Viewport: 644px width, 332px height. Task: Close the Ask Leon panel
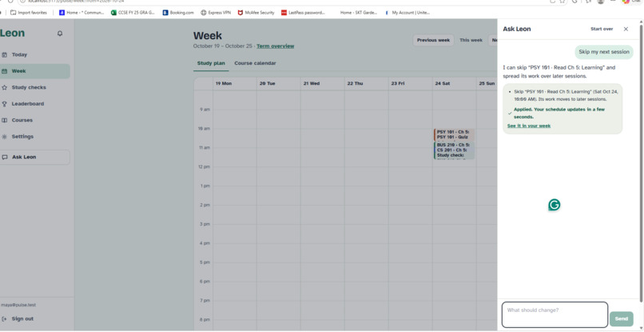click(626, 29)
